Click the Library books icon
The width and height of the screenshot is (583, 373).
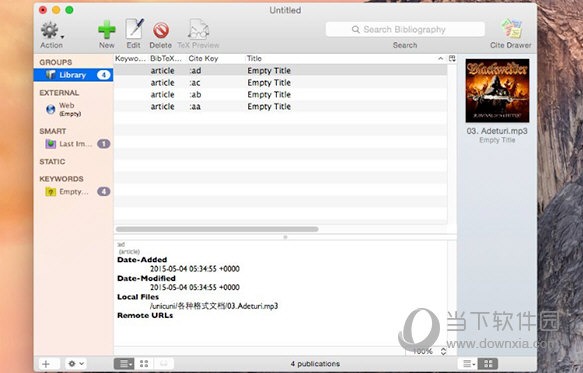pos(51,75)
